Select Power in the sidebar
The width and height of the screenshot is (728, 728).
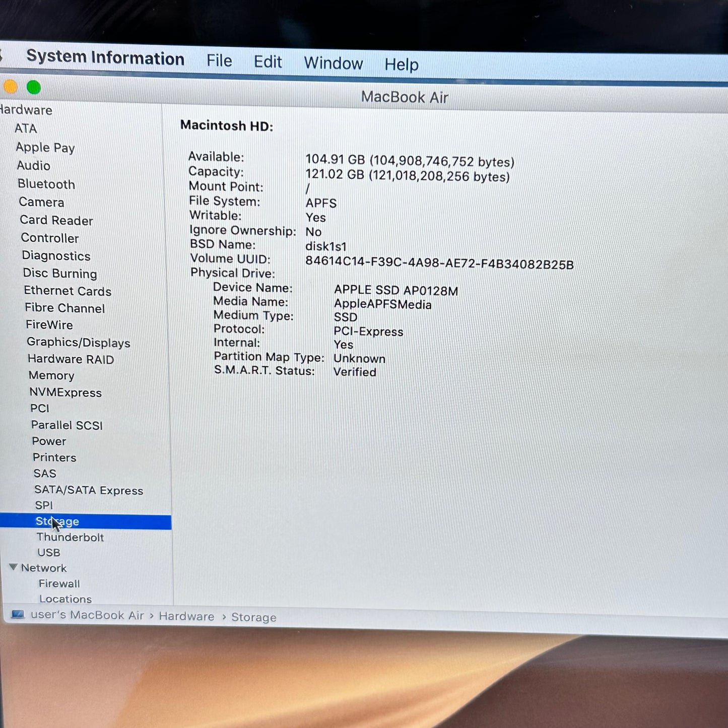[x=49, y=441]
